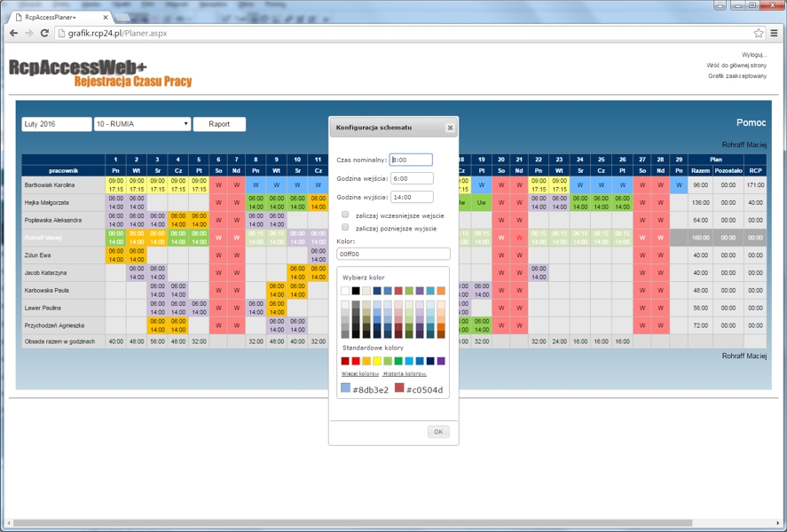Image resolution: width=787 pixels, height=532 pixels.
Task: Close the Konfiguracja schematu dialog
Action: click(450, 128)
